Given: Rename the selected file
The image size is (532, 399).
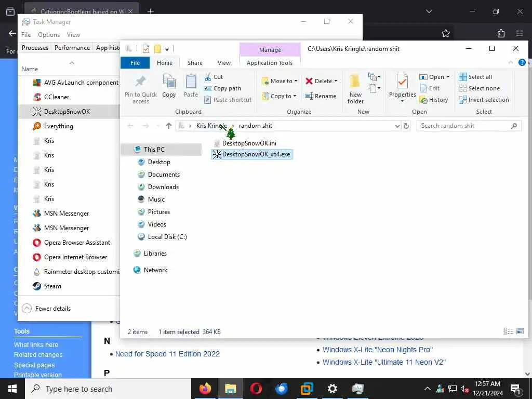Looking at the screenshot, I should pyautogui.click(x=321, y=96).
